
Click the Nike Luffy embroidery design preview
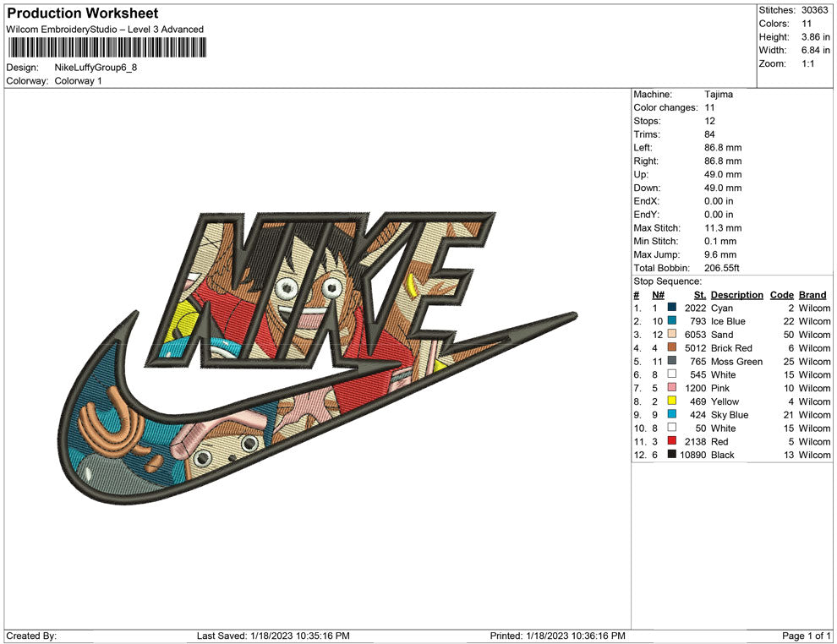(x=318, y=357)
